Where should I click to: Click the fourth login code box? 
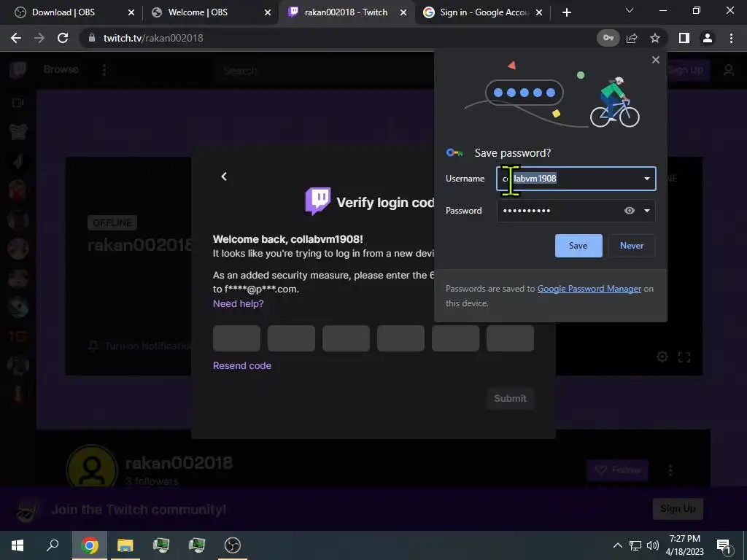[x=400, y=338]
